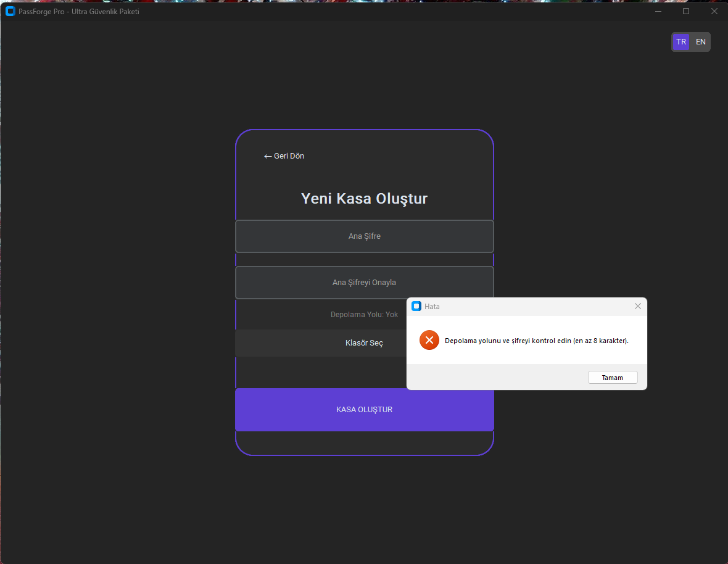Close the Hata error dialog with X
This screenshot has width=728, height=564.
point(637,306)
